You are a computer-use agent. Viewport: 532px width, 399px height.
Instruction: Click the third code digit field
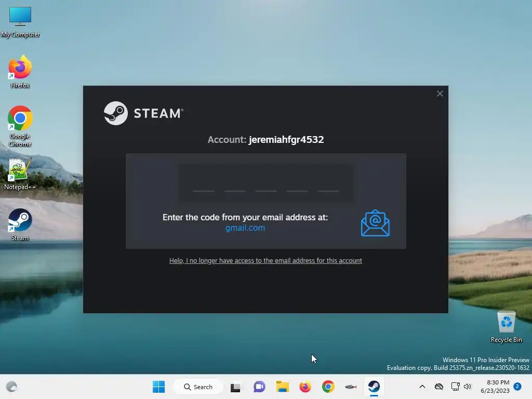(x=266, y=183)
